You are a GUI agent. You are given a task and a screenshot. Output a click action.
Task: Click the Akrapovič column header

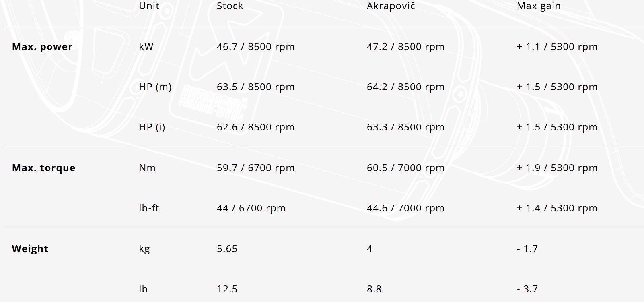pyautogui.click(x=391, y=6)
